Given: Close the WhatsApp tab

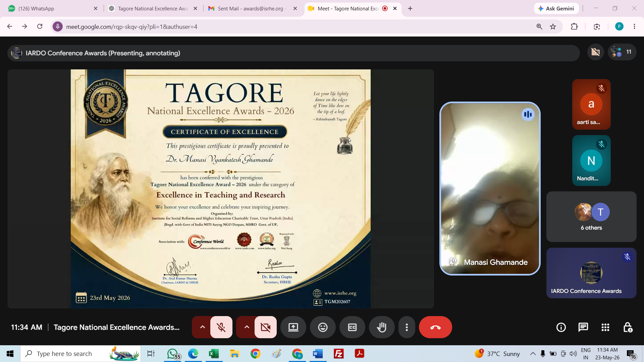Looking at the screenshot, I should tap(96, 8).
